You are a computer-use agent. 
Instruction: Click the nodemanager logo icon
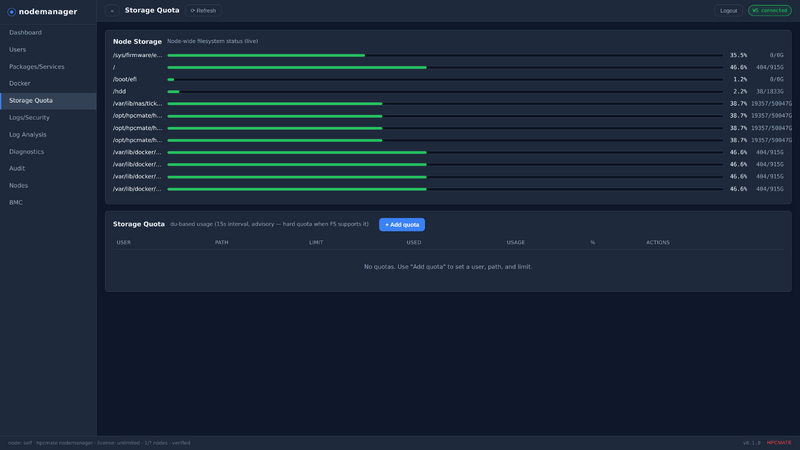(x=11, y=12)
